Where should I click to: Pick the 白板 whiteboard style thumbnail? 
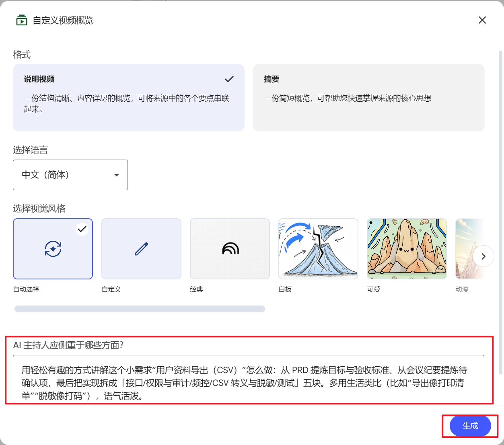click(x=318, y=249)
